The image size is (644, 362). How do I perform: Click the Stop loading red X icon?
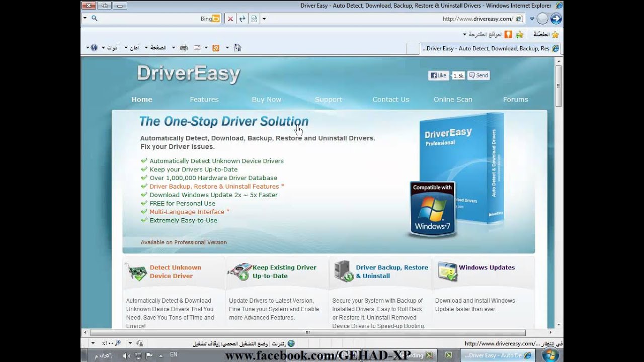230,19
